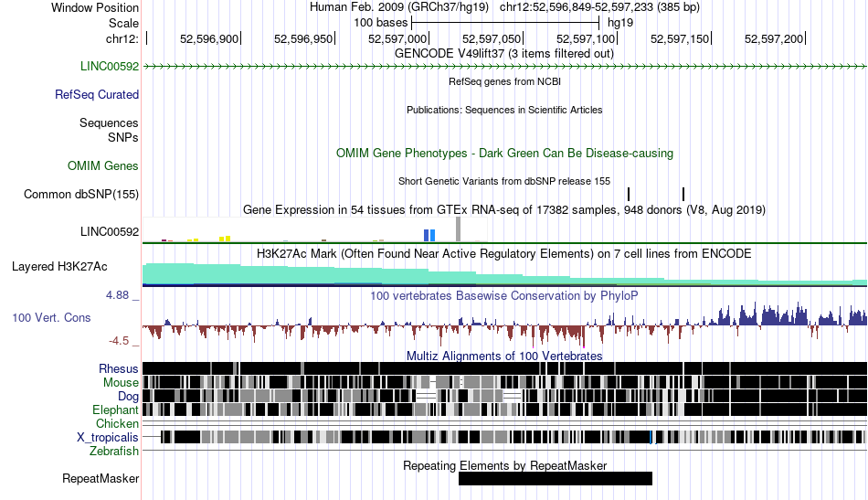Click the LINC00592 GTEx expression label

pyautogui.click(x=109, y=231)
